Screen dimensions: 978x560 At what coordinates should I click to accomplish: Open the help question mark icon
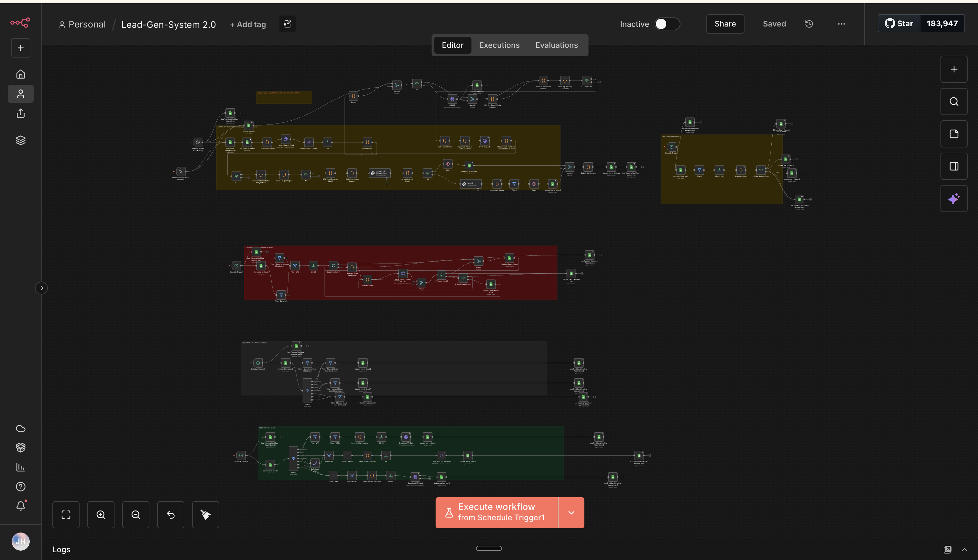click(20, 487)
